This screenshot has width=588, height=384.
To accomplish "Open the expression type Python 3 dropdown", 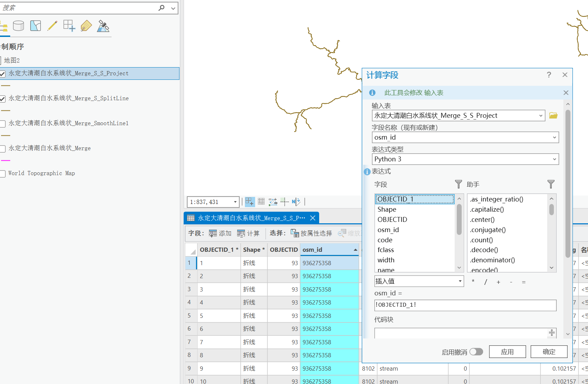I will coord(554,159).
